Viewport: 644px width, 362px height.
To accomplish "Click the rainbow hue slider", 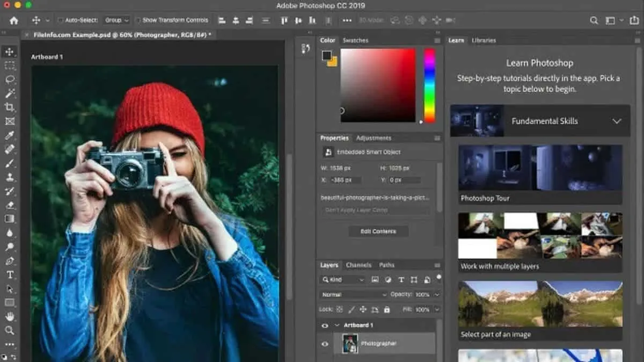I will [429, 85].
